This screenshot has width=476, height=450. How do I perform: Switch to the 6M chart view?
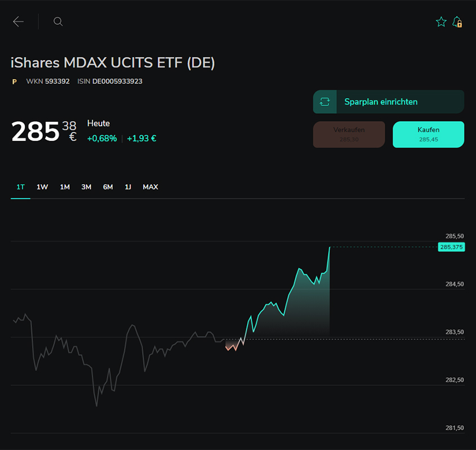pyautogui.click(x=108, y=187)
